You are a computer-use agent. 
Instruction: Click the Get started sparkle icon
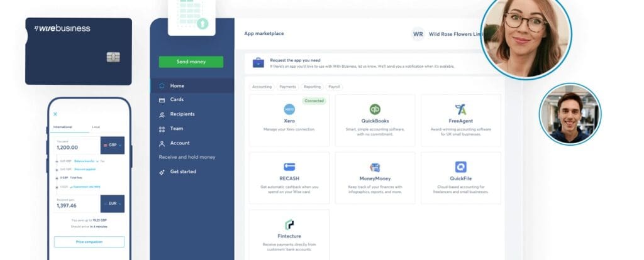tap(162, 172)
